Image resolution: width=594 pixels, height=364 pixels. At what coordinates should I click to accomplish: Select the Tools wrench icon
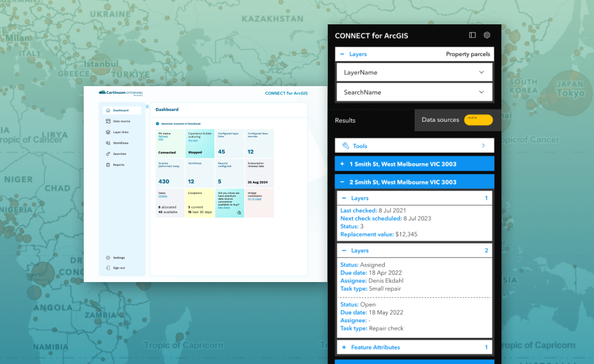345,145
